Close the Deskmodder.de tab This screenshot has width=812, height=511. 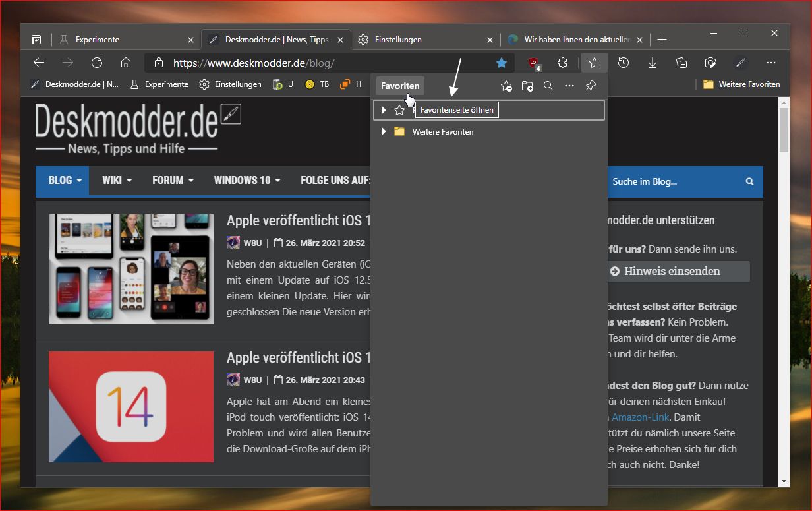(340, 40)
